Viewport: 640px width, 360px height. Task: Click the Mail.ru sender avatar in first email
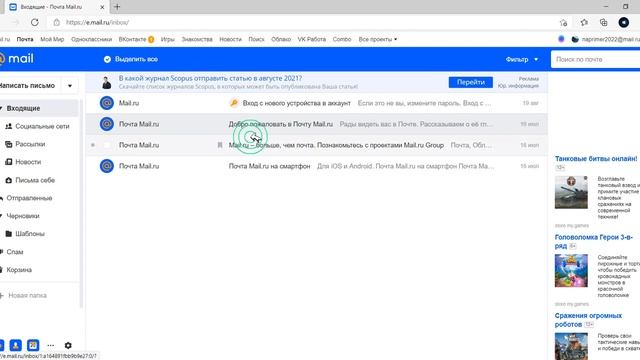point(107,103)
